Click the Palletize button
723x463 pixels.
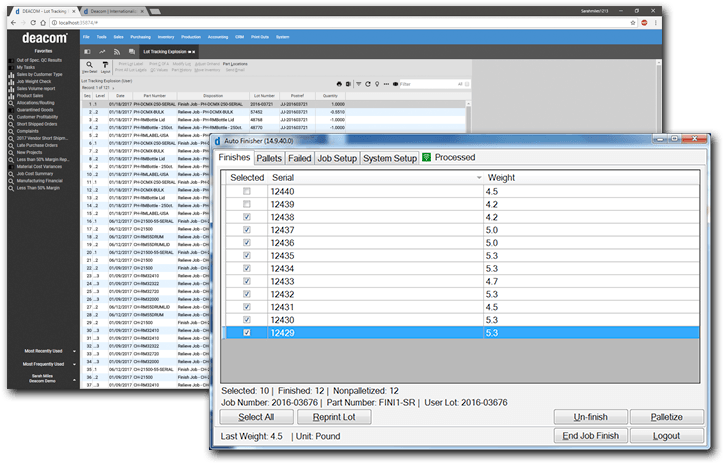click(x=667, y=417)
